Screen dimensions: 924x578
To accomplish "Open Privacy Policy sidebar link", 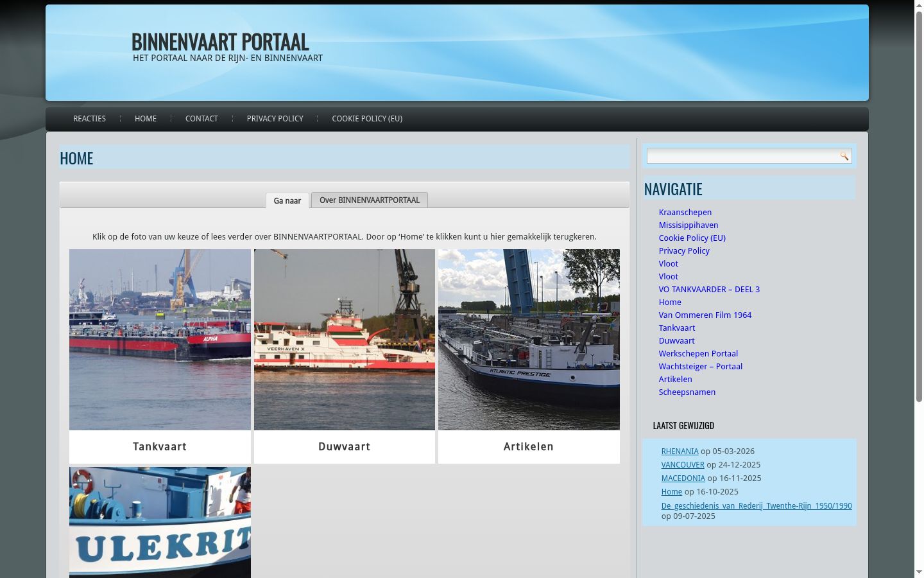I will [684, 250].
